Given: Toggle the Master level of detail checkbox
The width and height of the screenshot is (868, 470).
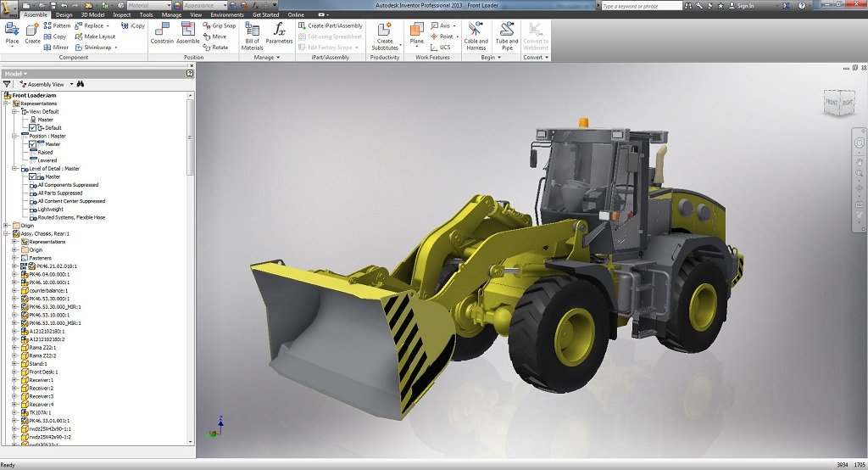Looking at the screenshot, I should pyautogui.click(x=33, y=176).
